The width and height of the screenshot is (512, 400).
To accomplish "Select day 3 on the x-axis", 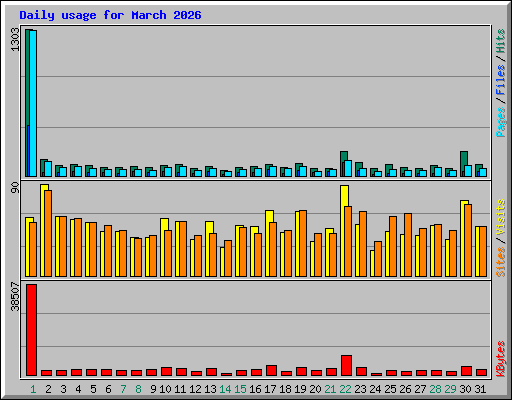I will (63, 389).
